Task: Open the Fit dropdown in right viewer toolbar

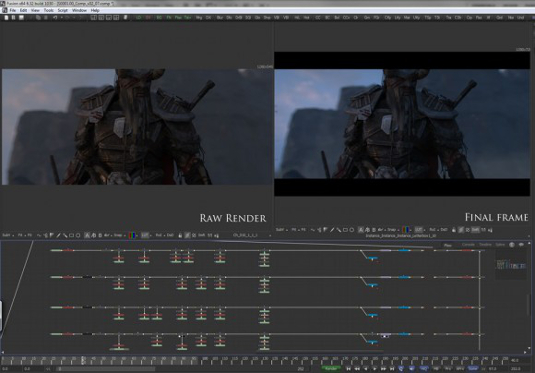Action: (295, 230)
